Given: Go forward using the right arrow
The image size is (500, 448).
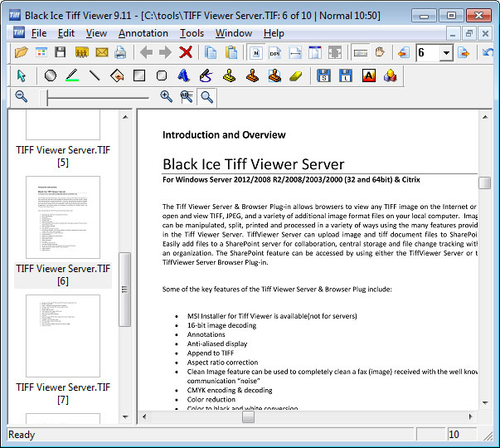Looking at the screenshot, I should (x=165, y=52).
